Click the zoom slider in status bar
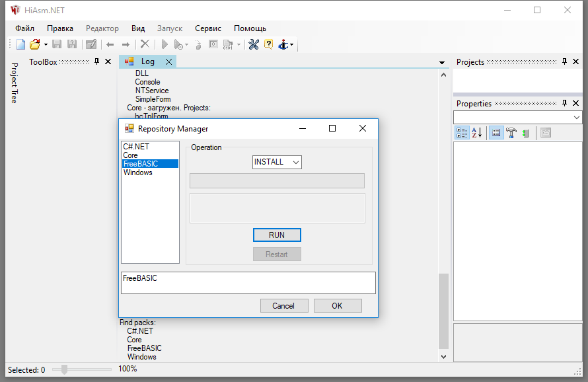 point(64,369)
